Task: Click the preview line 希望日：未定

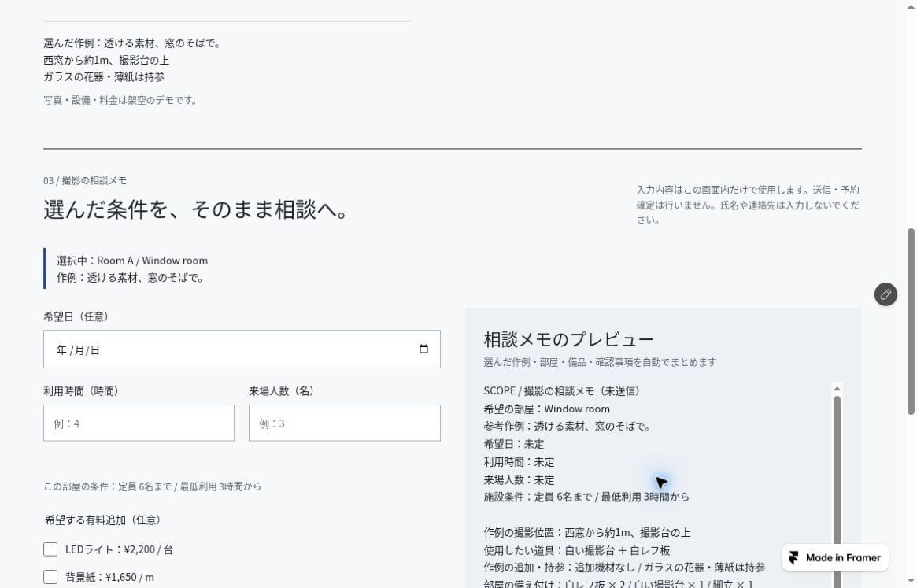Action: (513, 444)
